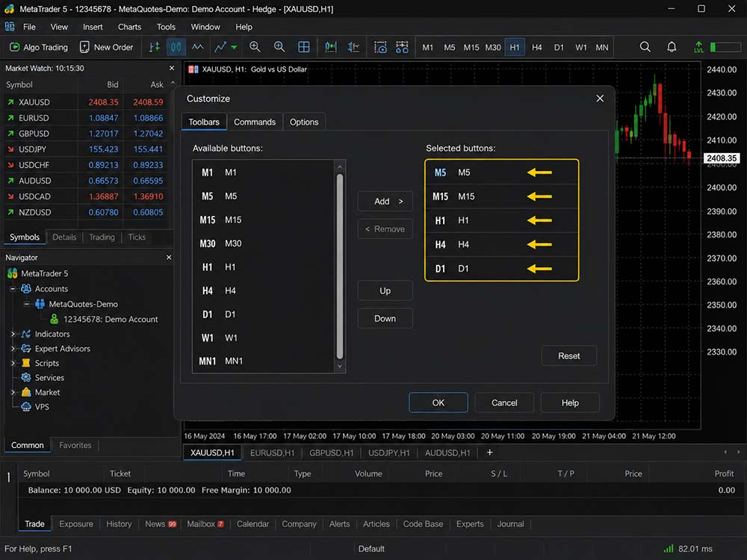Click the LVL connection icon

(x=698, y=46)
